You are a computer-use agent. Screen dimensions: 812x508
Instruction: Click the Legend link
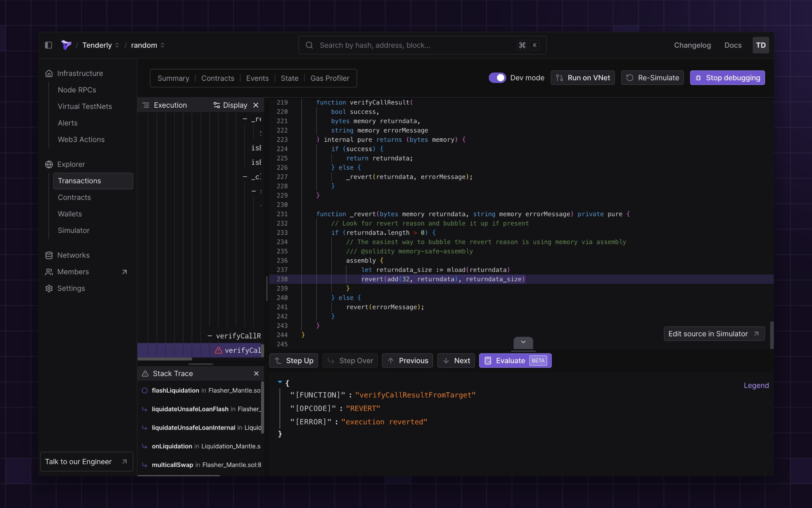point(756,385)
